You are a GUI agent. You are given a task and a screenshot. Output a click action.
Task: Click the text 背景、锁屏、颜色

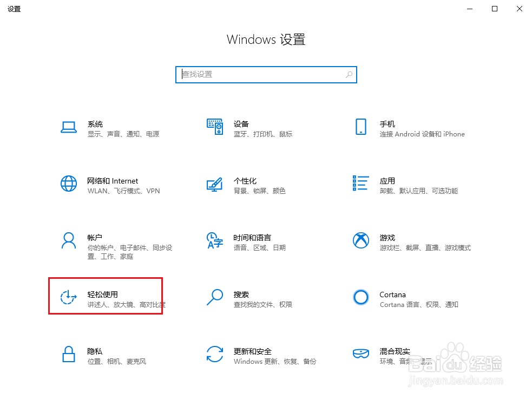click(x=260, y=191)
